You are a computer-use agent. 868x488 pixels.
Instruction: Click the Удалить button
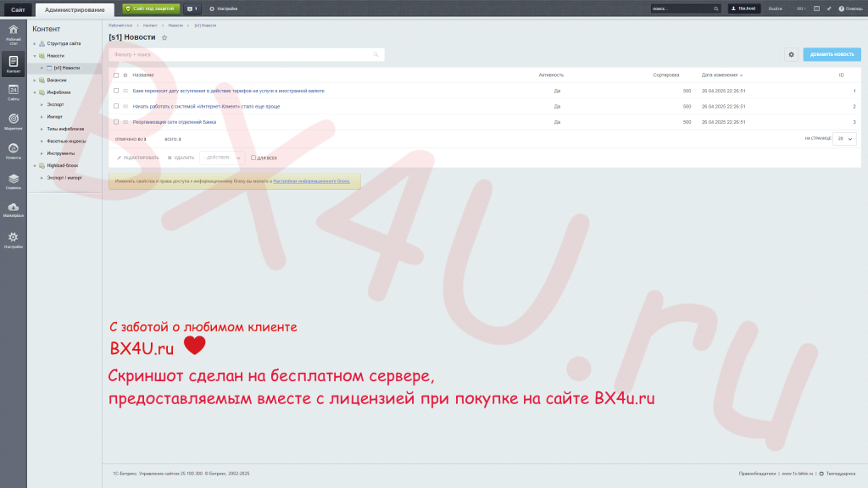[x=181, y=158]
